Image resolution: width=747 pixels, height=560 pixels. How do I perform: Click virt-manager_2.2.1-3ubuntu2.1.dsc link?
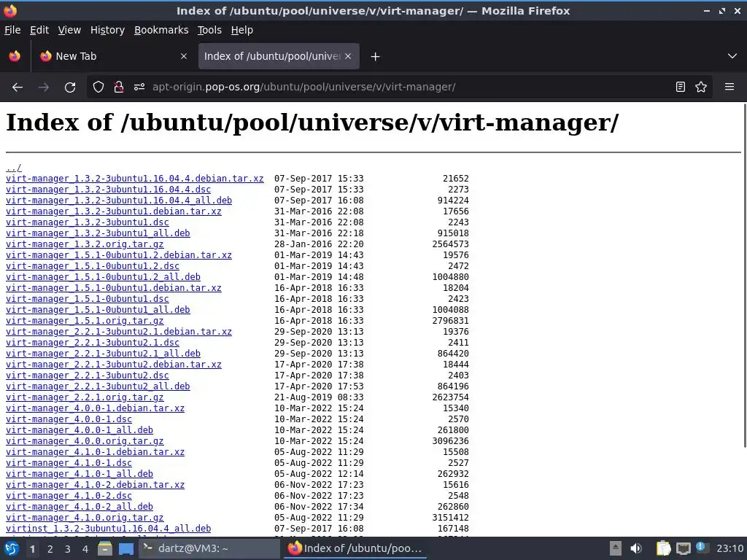(x=93, y=343)
